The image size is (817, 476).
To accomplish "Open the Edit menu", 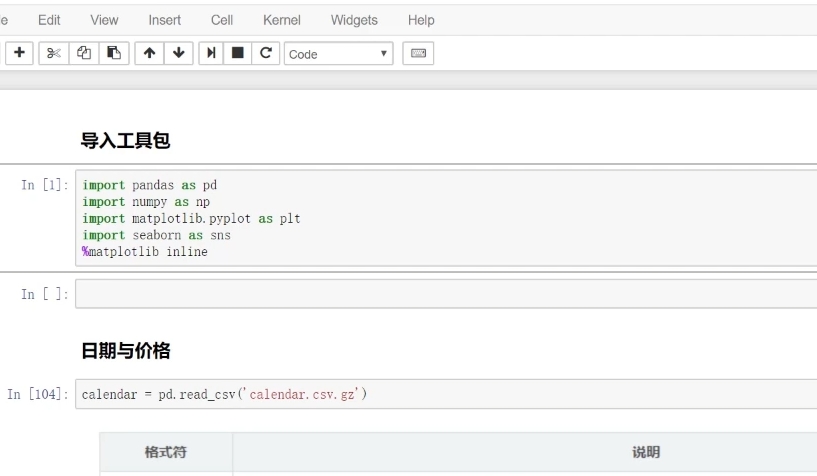I will (48, 20).
